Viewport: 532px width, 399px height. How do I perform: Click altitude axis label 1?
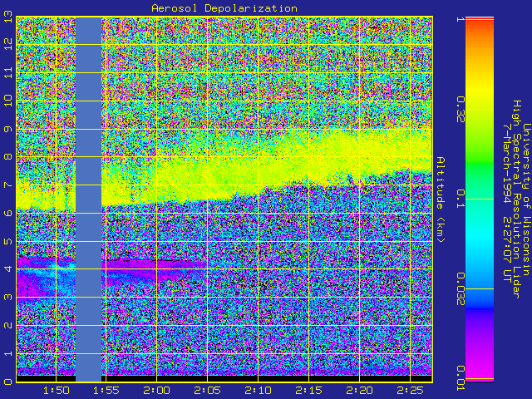click(x=8, y=353)
